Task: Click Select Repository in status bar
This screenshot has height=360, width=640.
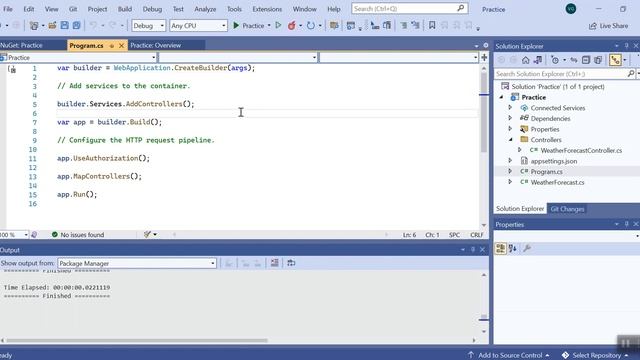Action: (595, 355)
